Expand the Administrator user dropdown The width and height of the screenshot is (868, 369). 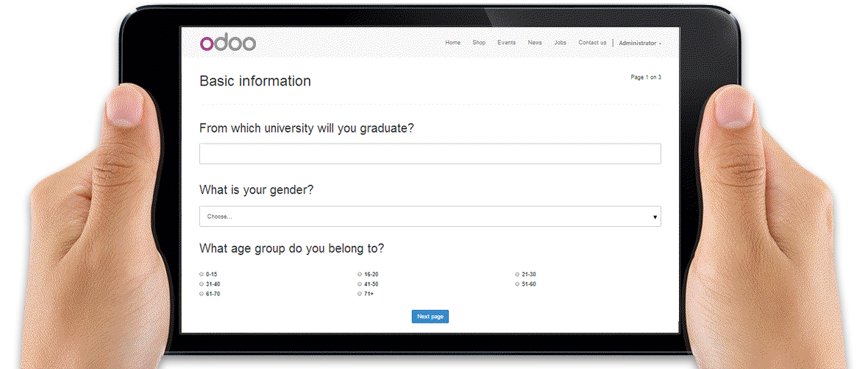(639, 43)
